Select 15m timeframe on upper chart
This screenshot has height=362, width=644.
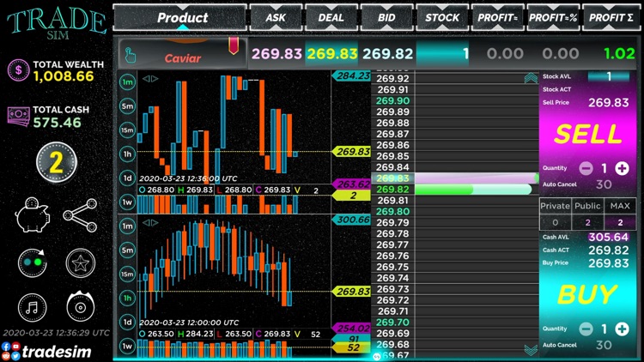click(x=127, y=130)
